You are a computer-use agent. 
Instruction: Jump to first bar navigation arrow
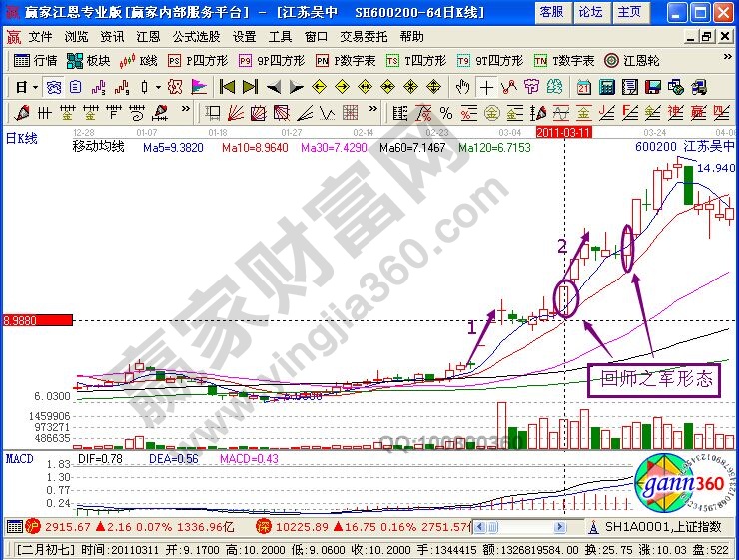point(228,86)
